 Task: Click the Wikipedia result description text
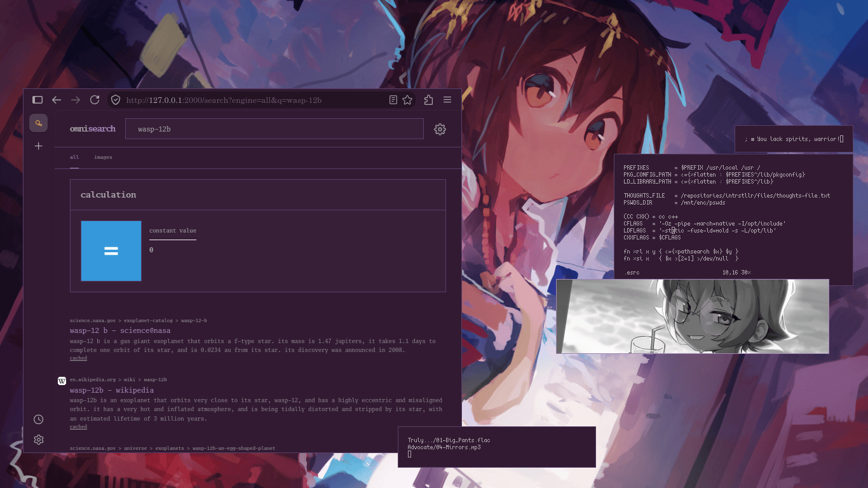(256, 410)
